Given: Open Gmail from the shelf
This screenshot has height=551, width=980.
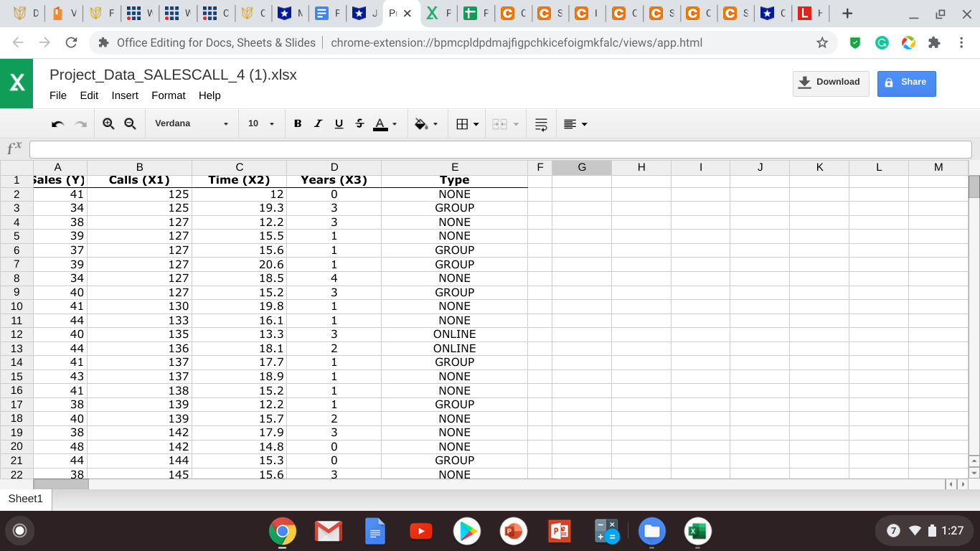Looking at the screenshot, I should pos(328,531).
